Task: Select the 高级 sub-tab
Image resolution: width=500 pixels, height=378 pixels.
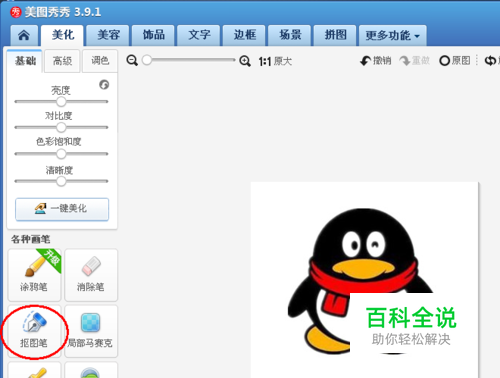Action: coord(62,61)
